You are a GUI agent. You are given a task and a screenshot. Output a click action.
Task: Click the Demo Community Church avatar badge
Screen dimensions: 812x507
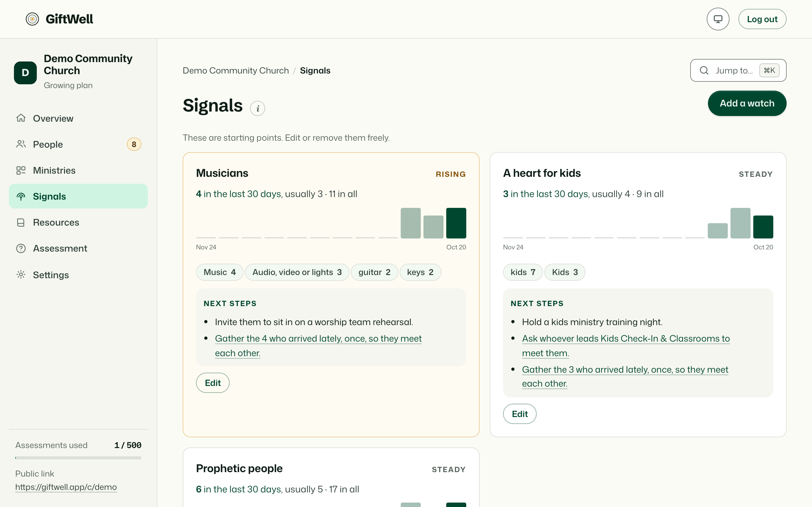click(x=25, y=73)
